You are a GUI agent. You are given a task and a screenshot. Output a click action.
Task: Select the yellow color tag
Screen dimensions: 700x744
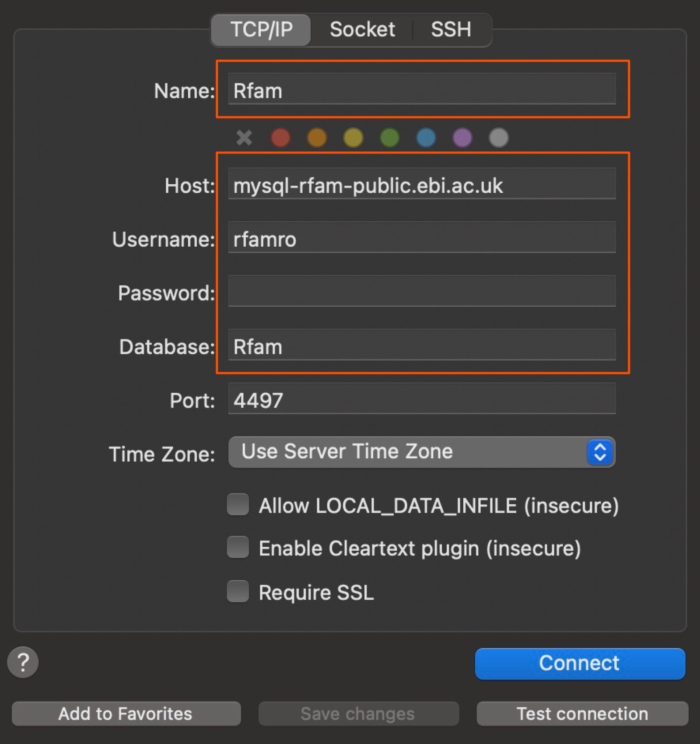pyautogui.click(x=353, y=138)
